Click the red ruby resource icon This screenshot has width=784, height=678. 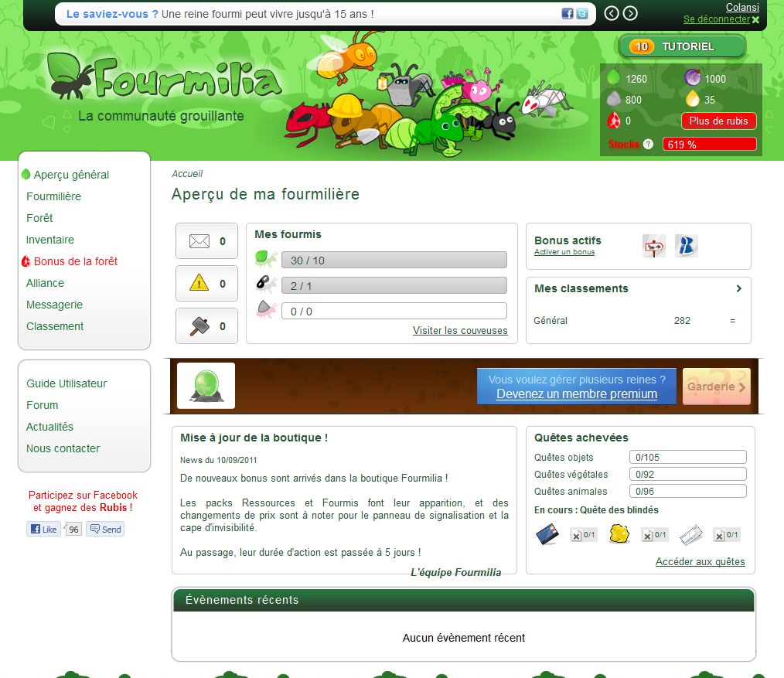click(613, 120)
